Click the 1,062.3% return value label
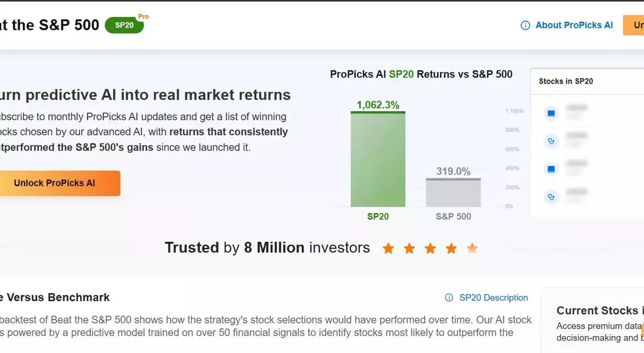The height and width of the screenshot is (353, 644). click(378, 105)
